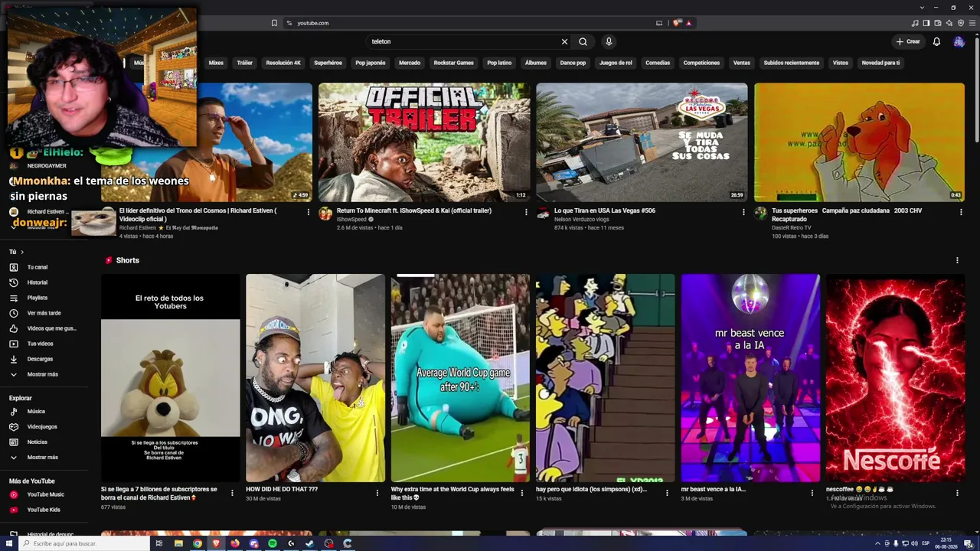Open options for 'mr beast vence a la IA' short
Image resolution: width=980 pixels, height=551 pixels.
pyautogui.click(x=812, y=493)
